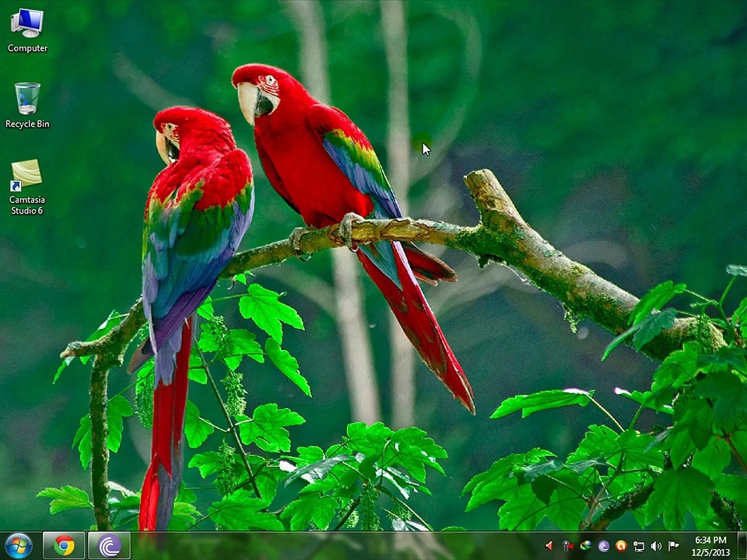Screen dimensions: 747x560
Task: Select the Computer desktop icon
Action: 27,30
